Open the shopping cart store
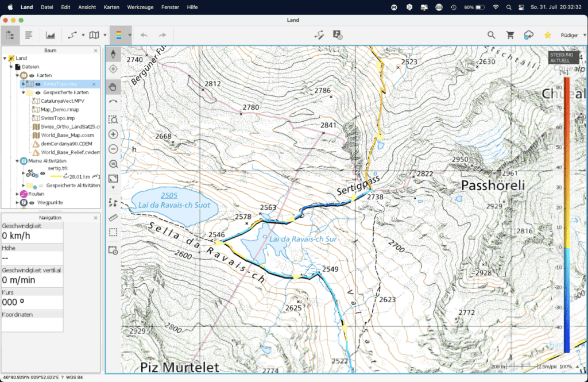Image resolution: width=588 pixels, height=382 pixels. 509,35
